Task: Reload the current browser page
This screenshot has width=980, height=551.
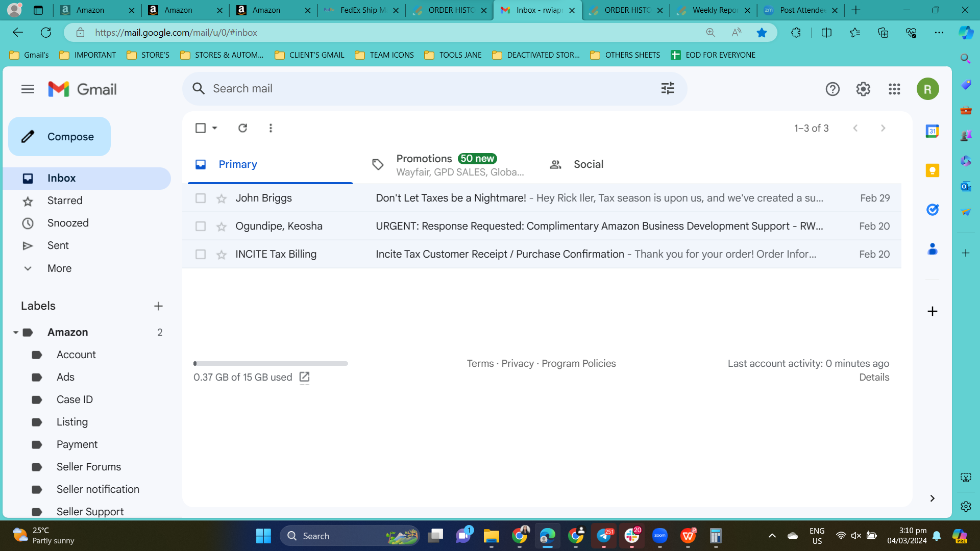Action: tap(46, 33)
